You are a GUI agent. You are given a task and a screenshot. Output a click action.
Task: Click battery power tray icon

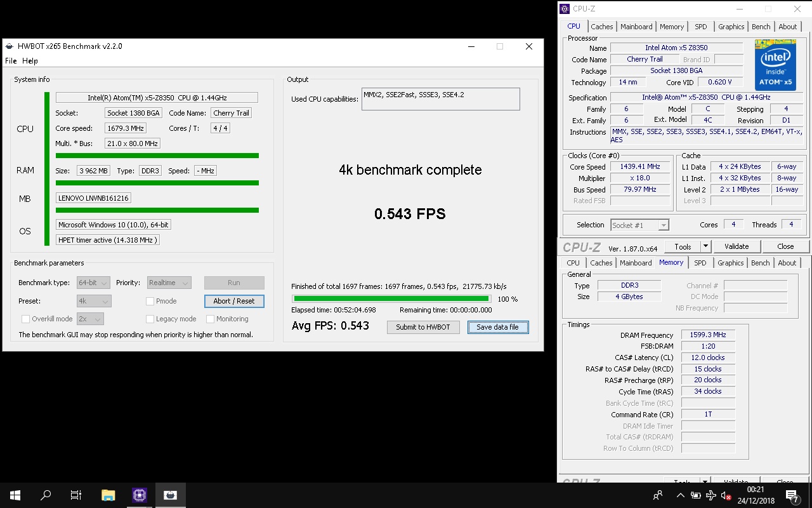[x=695, y=495]
